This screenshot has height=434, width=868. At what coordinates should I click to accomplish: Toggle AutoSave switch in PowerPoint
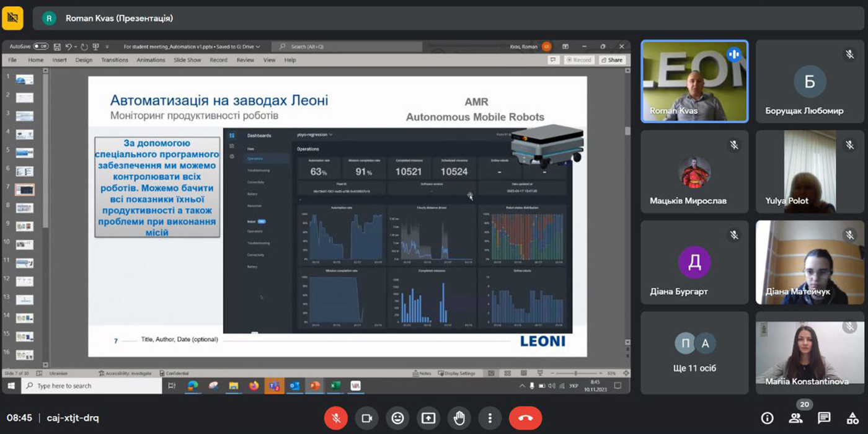40,46
